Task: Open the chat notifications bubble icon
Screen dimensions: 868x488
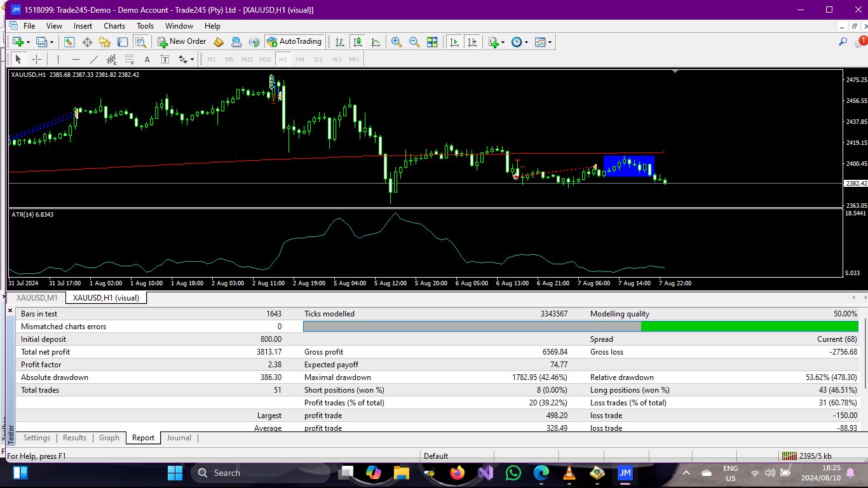Action: click(x=860, y=42)
